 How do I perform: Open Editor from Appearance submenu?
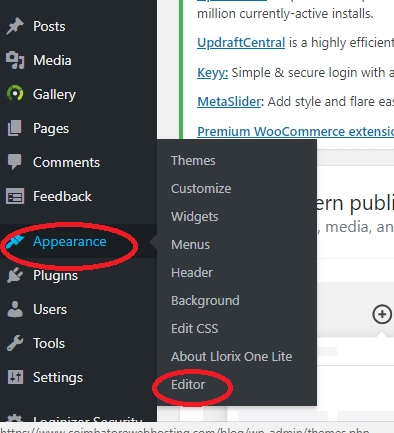188,385
